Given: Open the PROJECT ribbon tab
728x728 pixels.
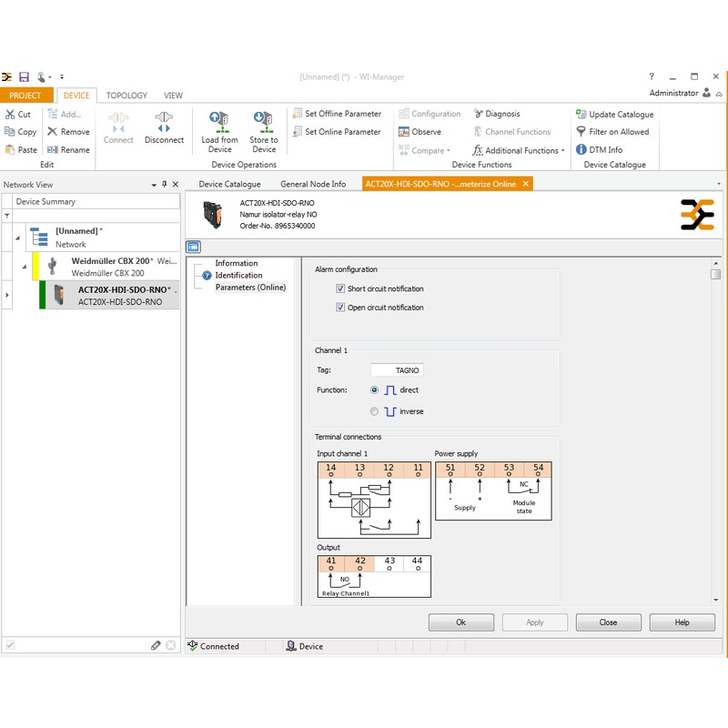Looking at the screenshot, I should pyautogui.click(x=25, y=96).
